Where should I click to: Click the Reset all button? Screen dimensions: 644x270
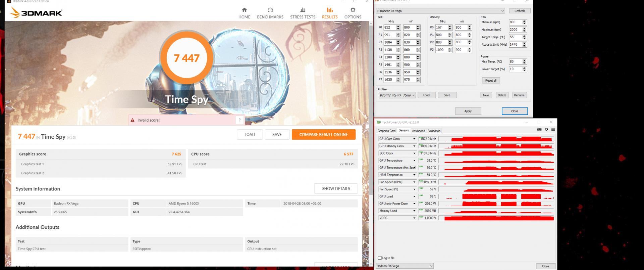pyautogui.click(x=491, y=81)
